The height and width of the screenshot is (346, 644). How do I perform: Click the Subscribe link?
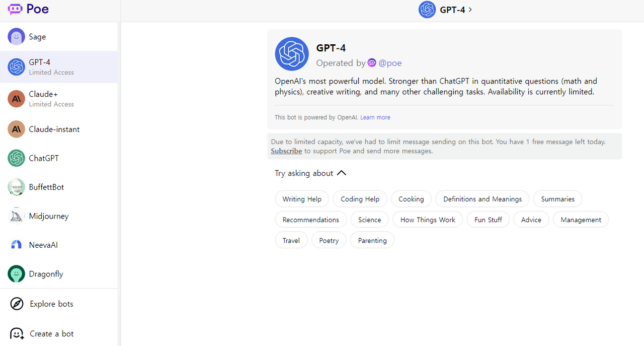point(286,151)
